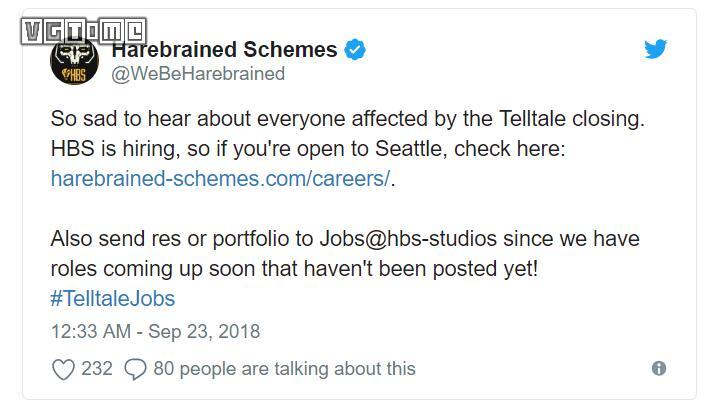Screen dimensions: 711x417
Task: Click the blue verified badge
Action: click(355, 49)
